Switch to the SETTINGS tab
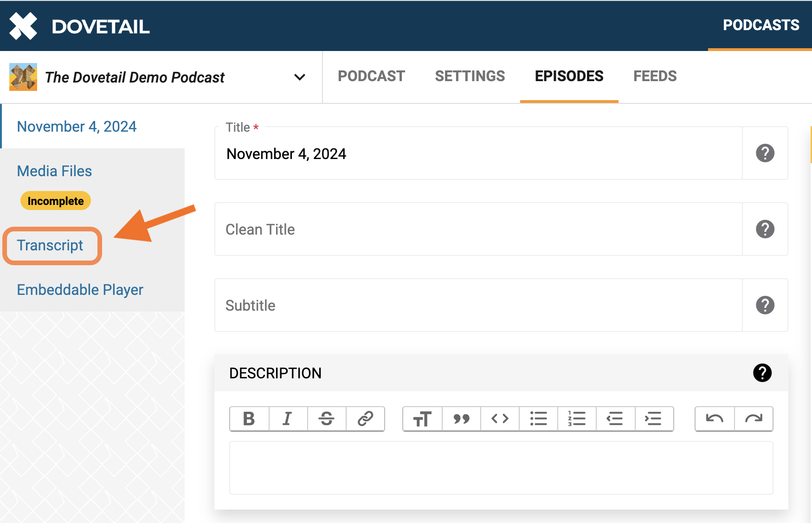 click(470, 76)
